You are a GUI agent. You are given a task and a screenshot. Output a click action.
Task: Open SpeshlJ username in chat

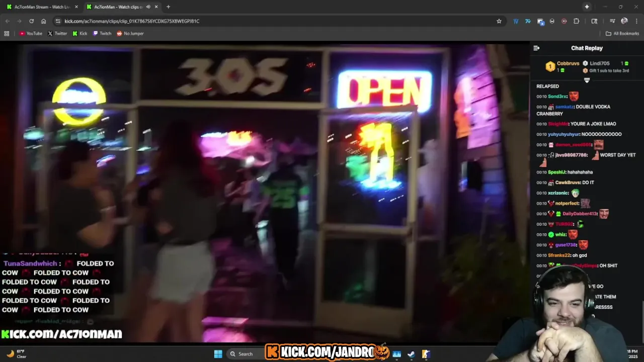[x=556, y=172]
